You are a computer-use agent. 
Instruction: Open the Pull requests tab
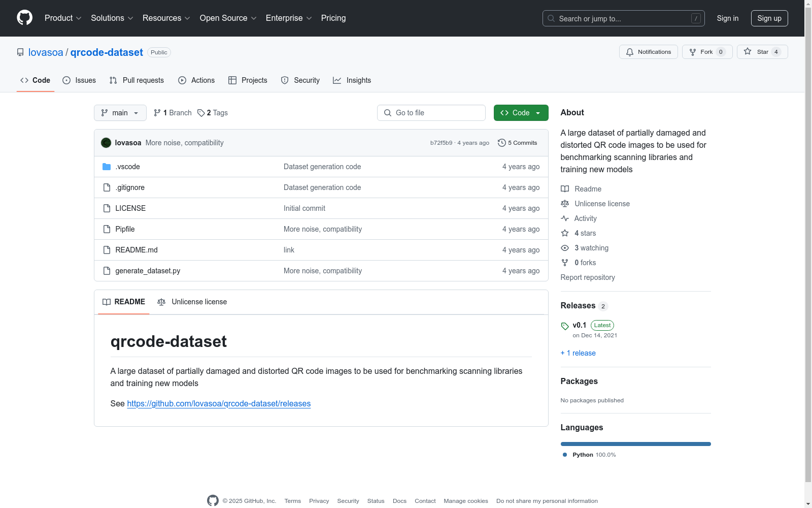tap(137, 80)
